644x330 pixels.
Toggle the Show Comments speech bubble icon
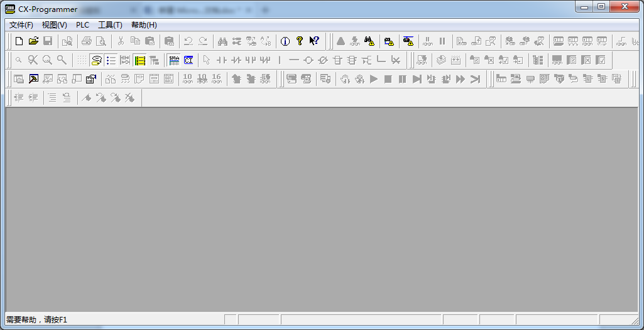[x=96, y=60]
